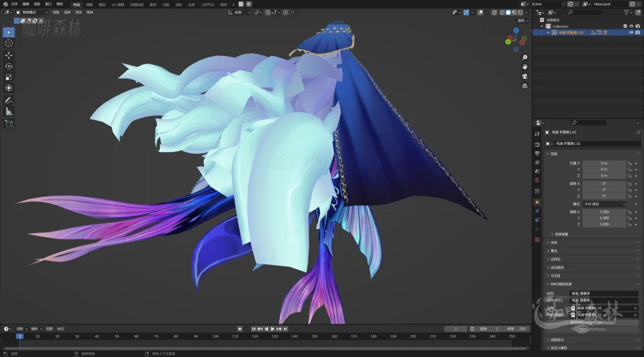This screenshot has height=357, width=644.
Task: Select the Cursor tool
Action: [9, 43]
